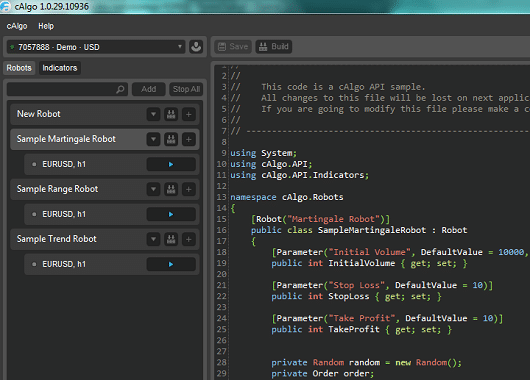
Task: Click the "Initial Volume" string on line 18
Action: pyautogui.click(x=369, y=252)
